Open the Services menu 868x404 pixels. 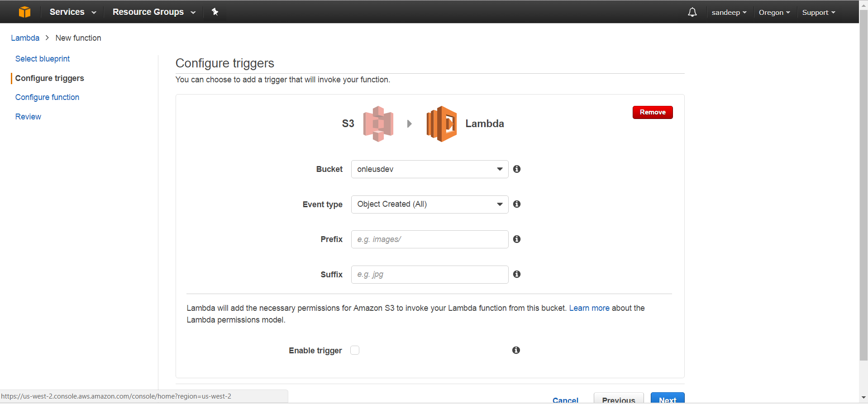pyautogui.click(x=72, y=12)
